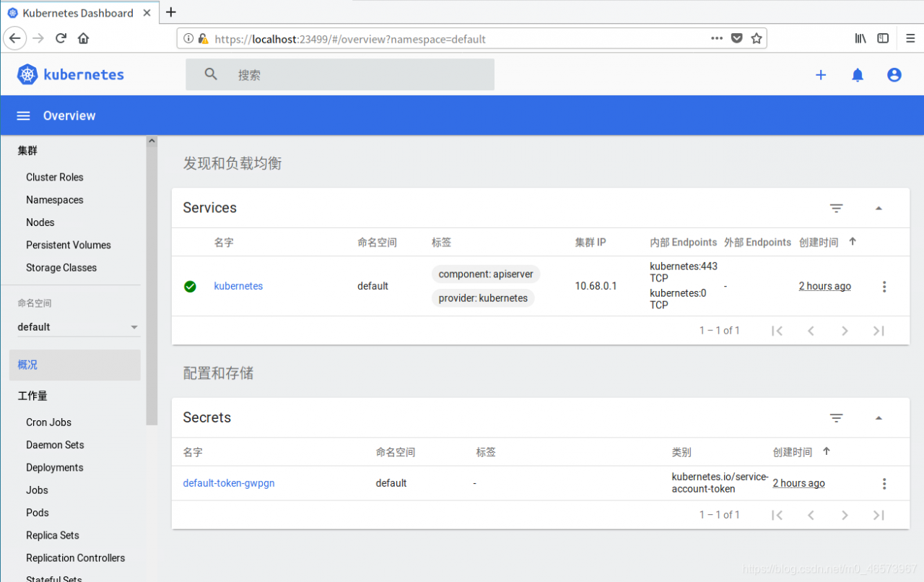Sort Services by creation time arrow
This screenshot has height=582, width=924.
click(853, 242)
